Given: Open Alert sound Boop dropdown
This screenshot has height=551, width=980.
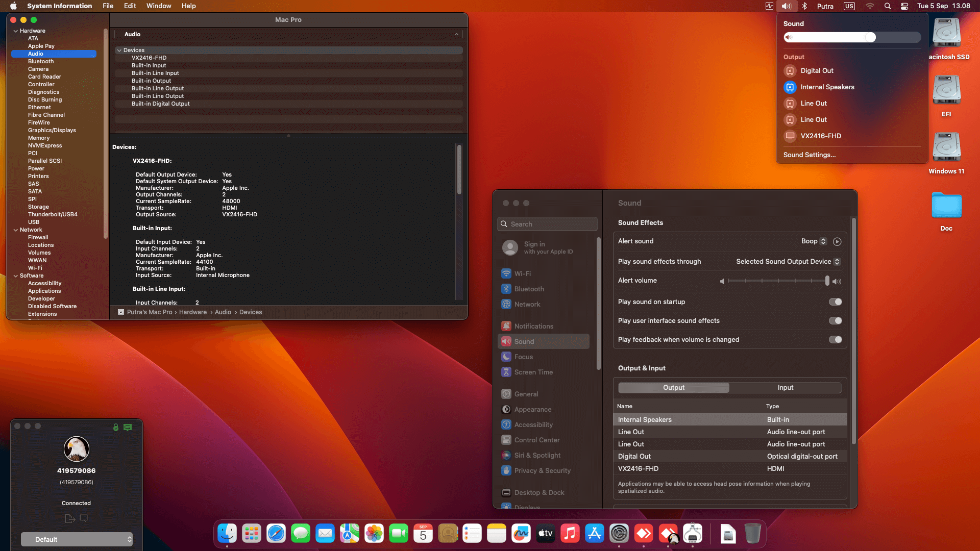Looking at the screenshot, I should click(814, 241).
